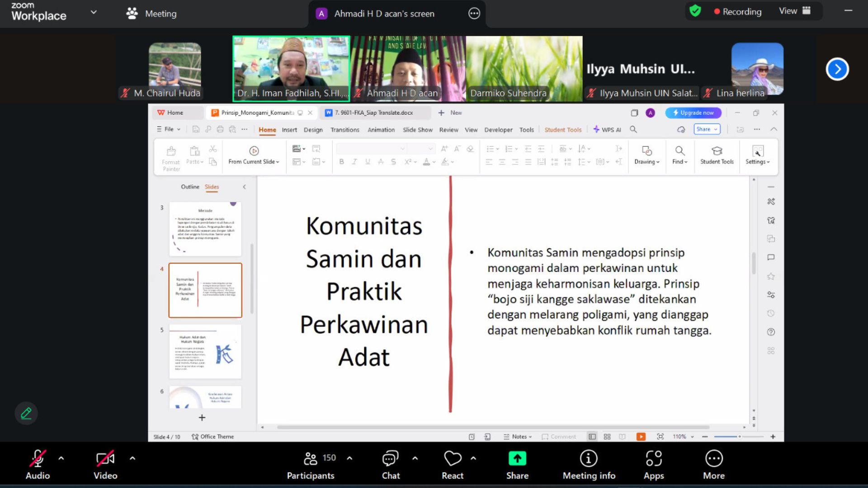Toggle Underline formatting
Image resolution: width=868 pixels, height=488 pixels.
pyautogui.click(x=368, y=162)
